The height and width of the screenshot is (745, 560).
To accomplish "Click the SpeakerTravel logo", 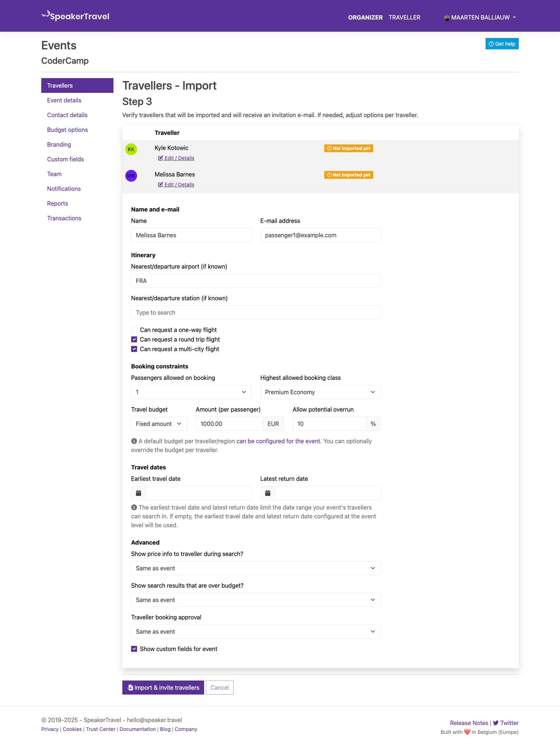I will coord(76,16).
